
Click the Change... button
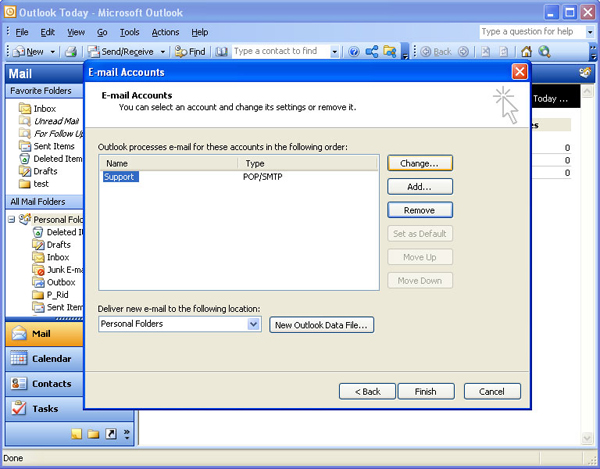[420, 163]
